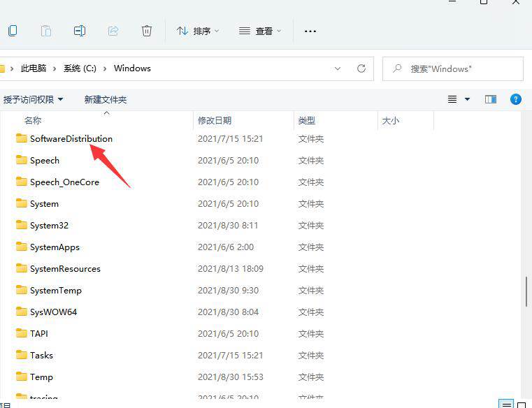
Task: Click the search magnifier icon
Action: [397, 68]
